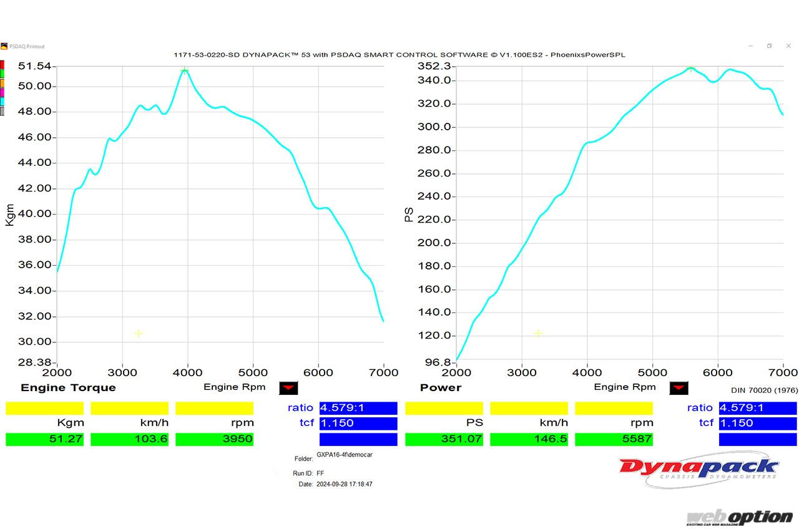799x532 pixels.
Task: Select the gray run color swatch
Action: pyautogui.click(x=2, y=111)
